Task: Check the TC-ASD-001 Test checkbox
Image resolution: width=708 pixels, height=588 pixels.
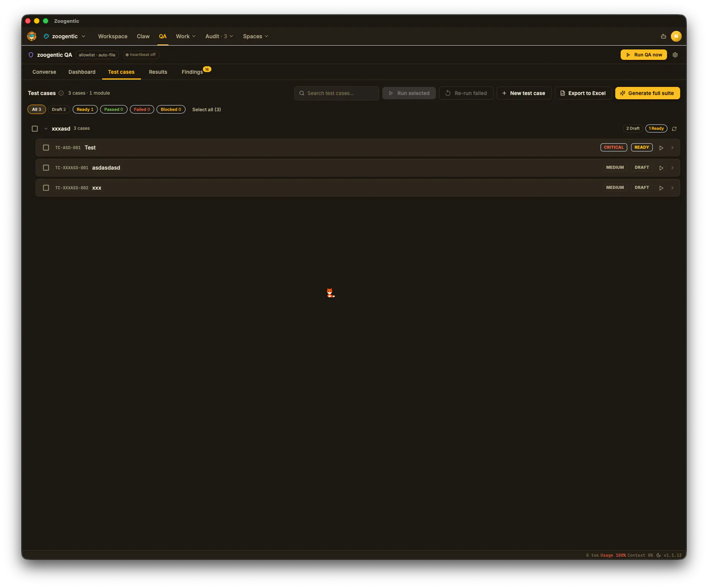Action: pos(46,148)
